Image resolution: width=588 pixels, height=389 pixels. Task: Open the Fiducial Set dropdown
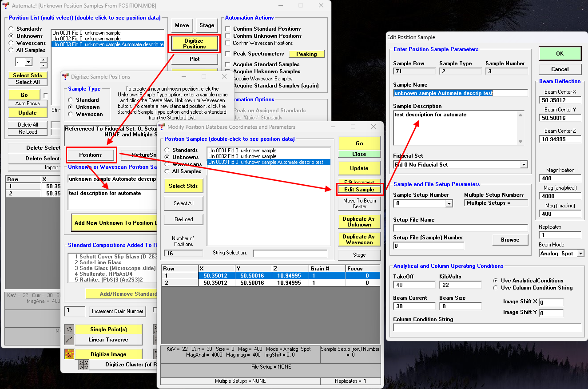tap(524, 165)
